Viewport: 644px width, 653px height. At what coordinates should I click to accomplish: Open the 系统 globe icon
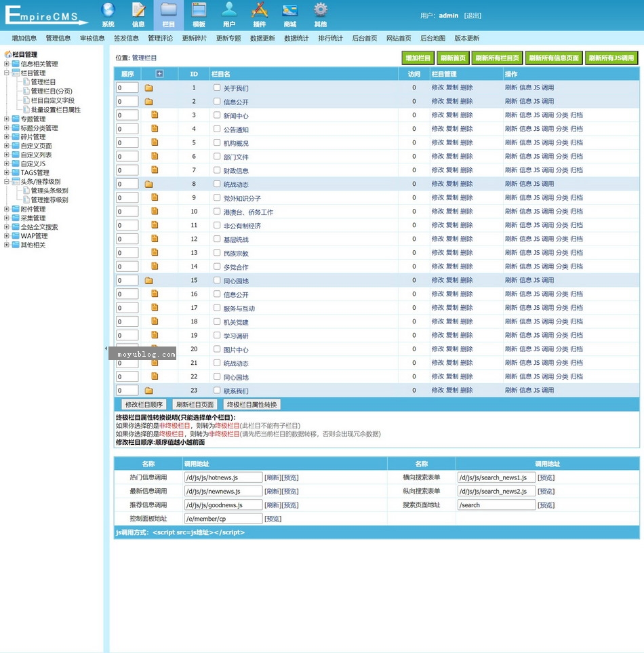tap(108, 10)
